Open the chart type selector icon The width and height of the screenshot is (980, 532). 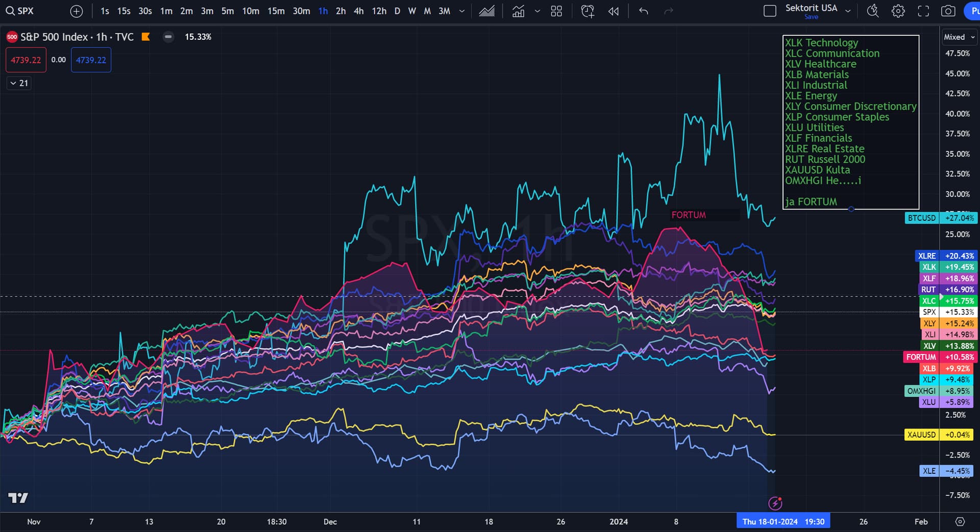(x=486, y=11)
